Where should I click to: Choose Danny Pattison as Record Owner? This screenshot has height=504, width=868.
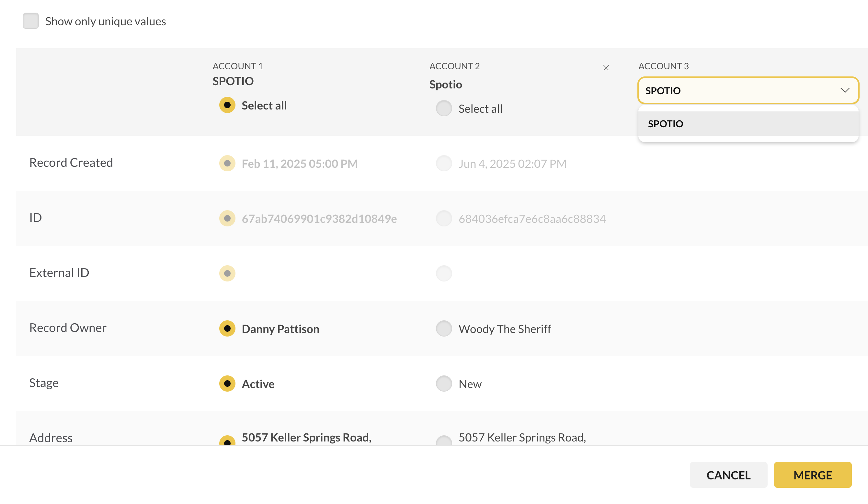[x=227, y=329]
